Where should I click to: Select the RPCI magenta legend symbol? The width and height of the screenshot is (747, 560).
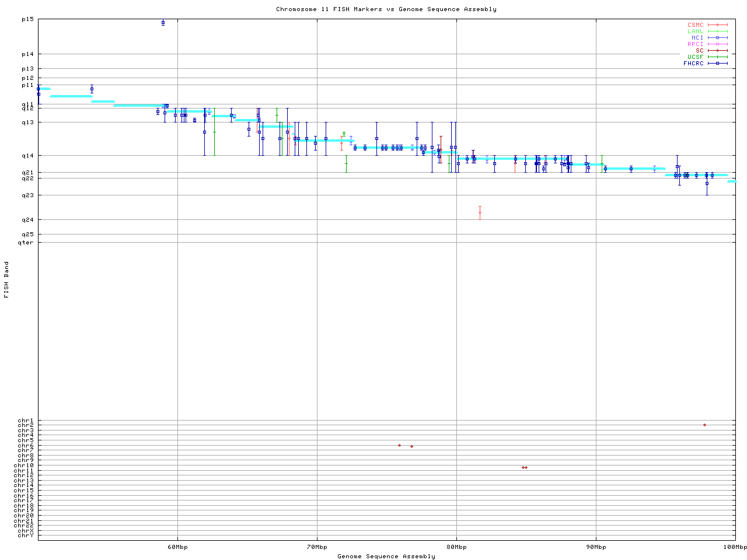point(717,44)
